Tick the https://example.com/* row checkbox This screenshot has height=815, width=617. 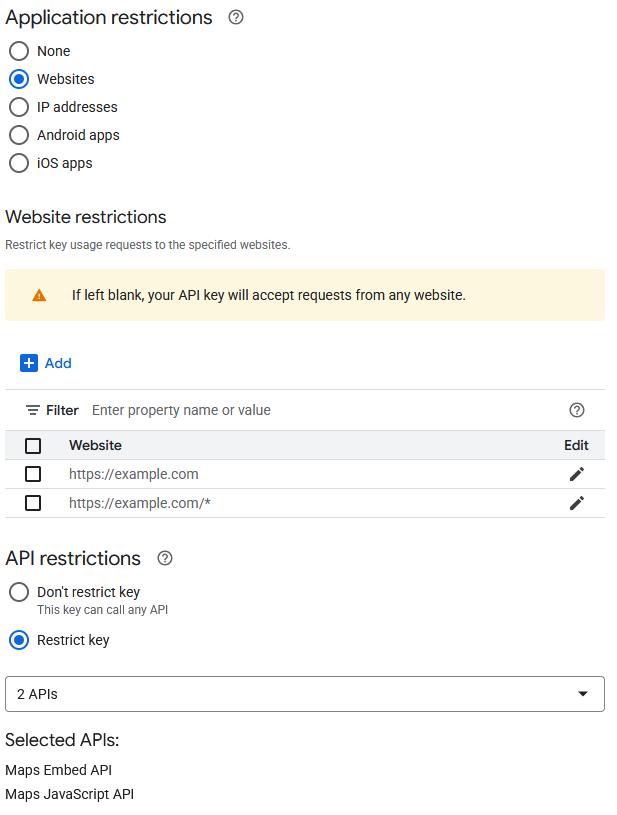[x=33, y=503]
